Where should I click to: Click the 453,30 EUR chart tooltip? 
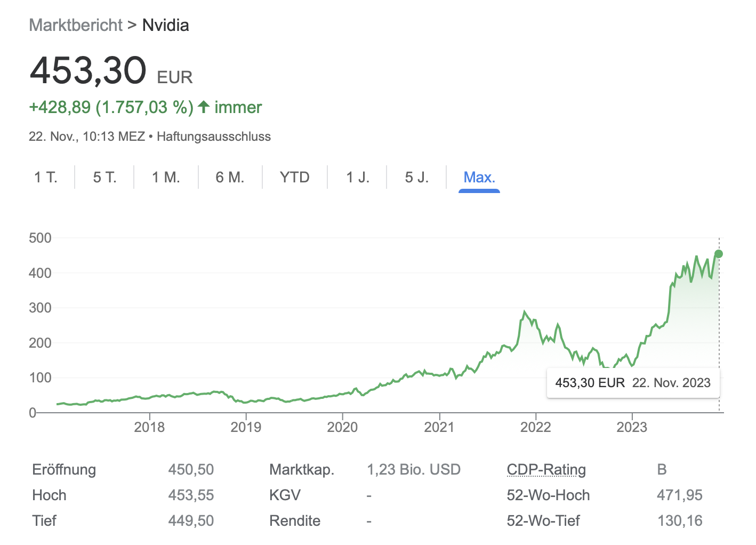(x=633, y=382)
